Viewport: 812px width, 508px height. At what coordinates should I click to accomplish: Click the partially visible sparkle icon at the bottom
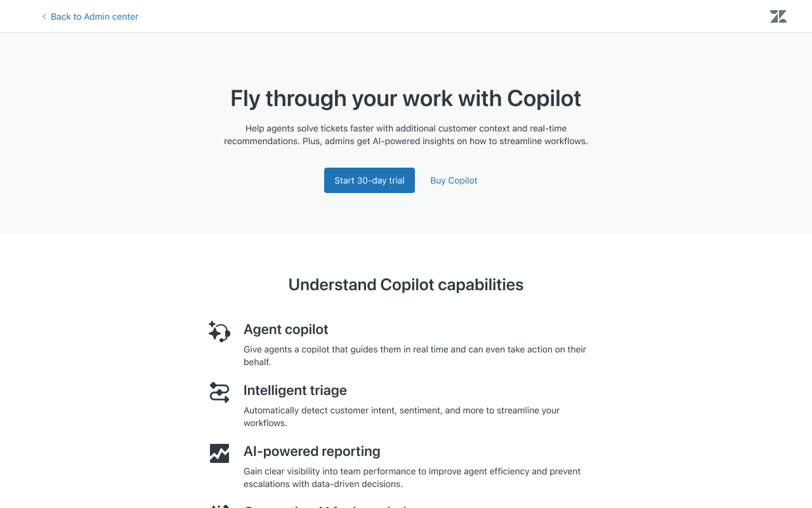pos(219,506)
